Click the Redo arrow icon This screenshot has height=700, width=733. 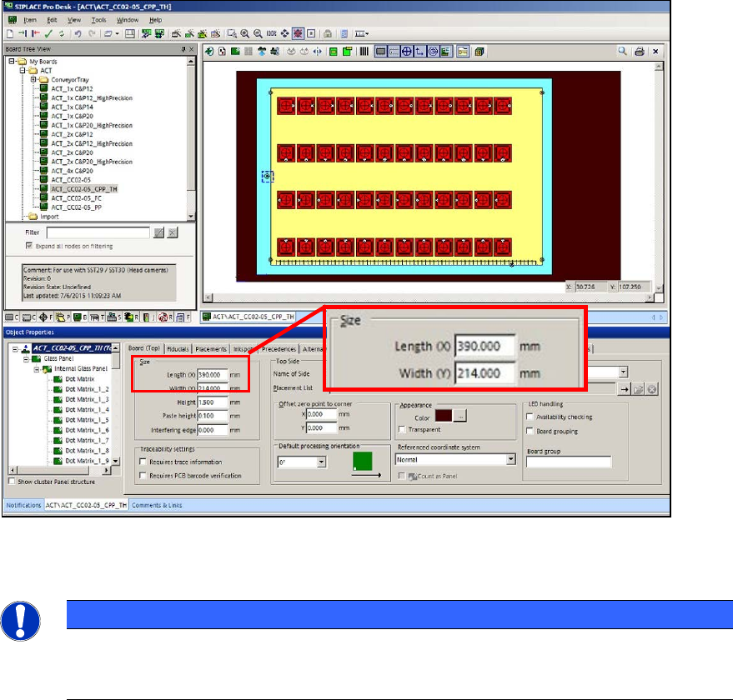(92, 33)
